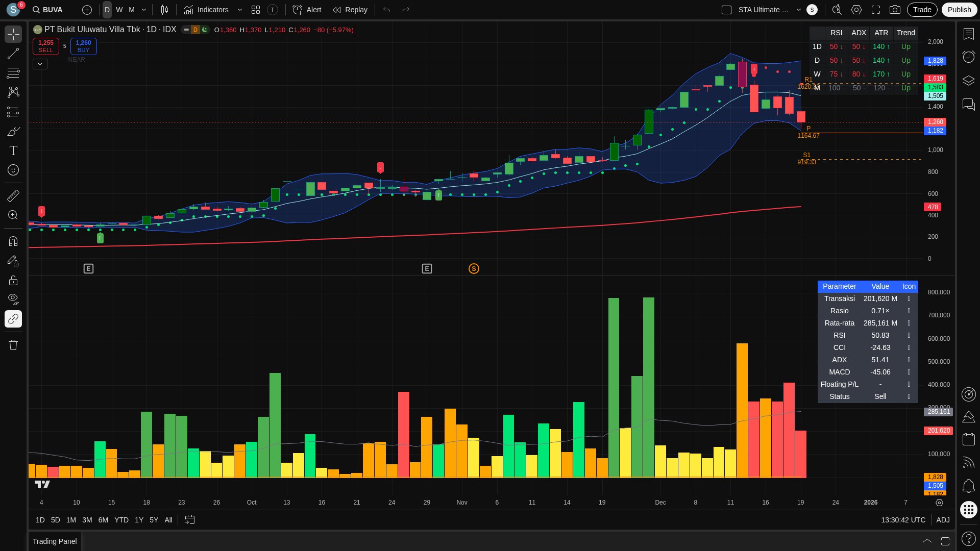Open the economic calendar icon
The height and width of the screenshot is (551, 980).
click(x=968, y=439)
